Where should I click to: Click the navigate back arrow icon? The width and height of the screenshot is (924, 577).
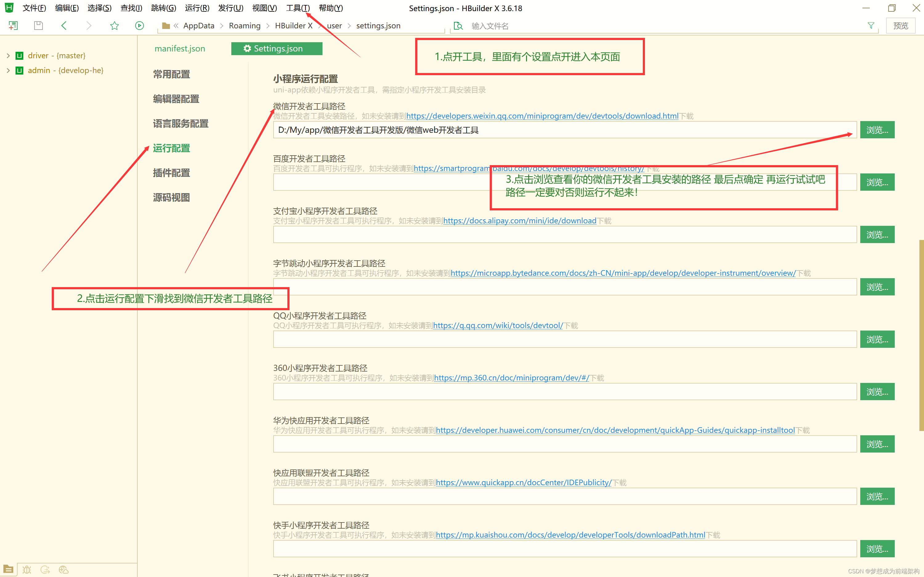pos(64,26)
